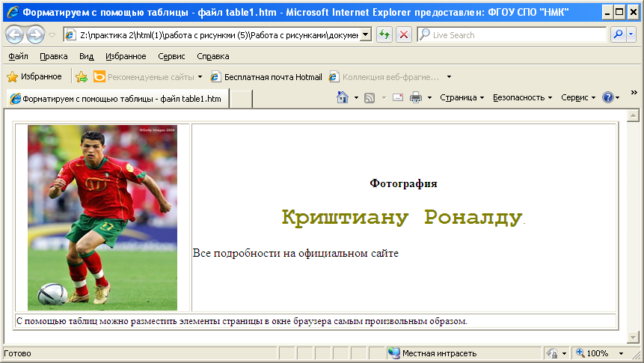The width and height of the screenshot is (644, 363).
Task: Click the official site details text
Action: pyautogui.click(x=295, y=253)
